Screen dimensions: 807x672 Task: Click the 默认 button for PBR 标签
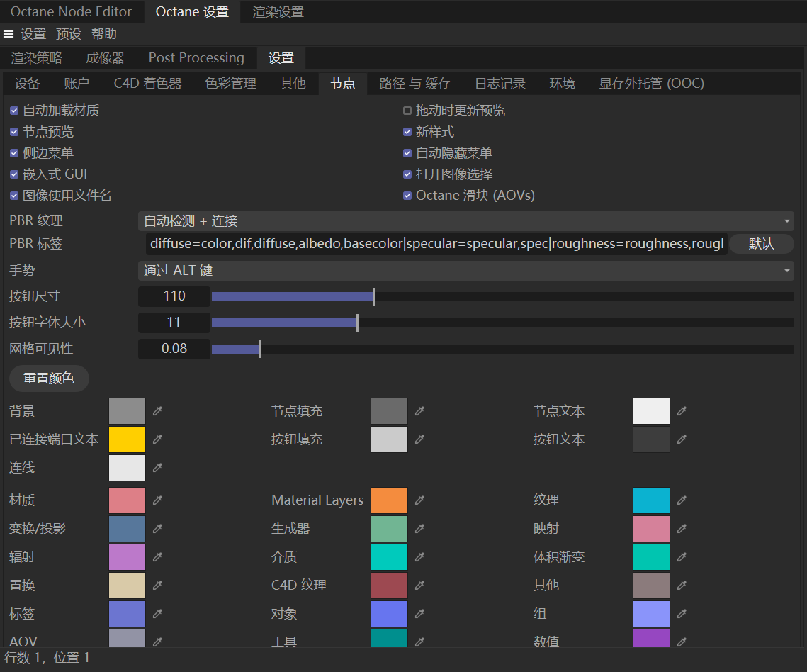pyautogui.click(x=761, y=244)
